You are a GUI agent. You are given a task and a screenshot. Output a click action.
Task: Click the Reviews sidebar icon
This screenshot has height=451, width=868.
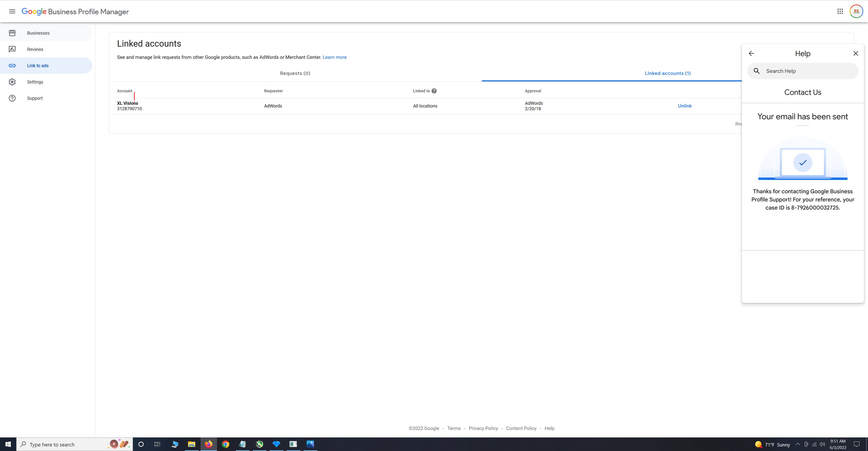[12, 49]
